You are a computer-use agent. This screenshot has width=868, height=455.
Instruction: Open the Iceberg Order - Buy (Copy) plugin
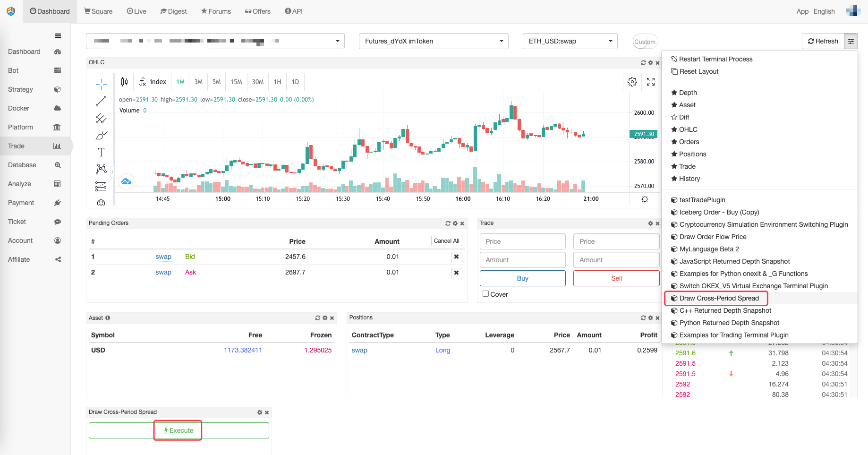[715, 212]
